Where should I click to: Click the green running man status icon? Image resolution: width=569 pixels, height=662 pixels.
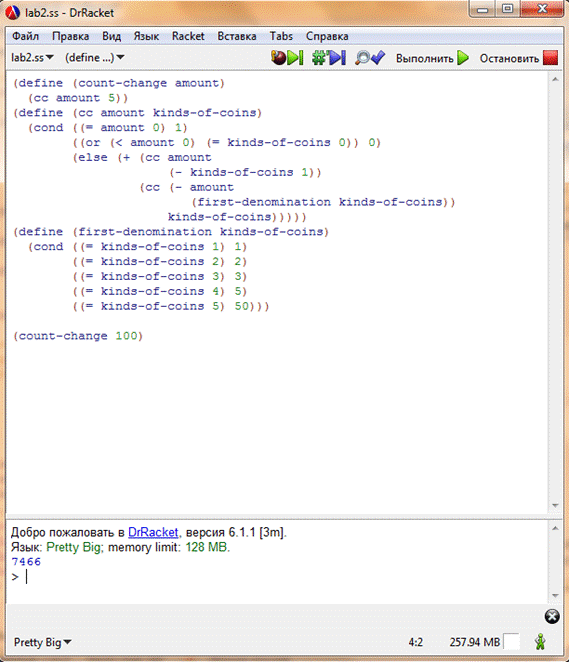click(540, 642)
